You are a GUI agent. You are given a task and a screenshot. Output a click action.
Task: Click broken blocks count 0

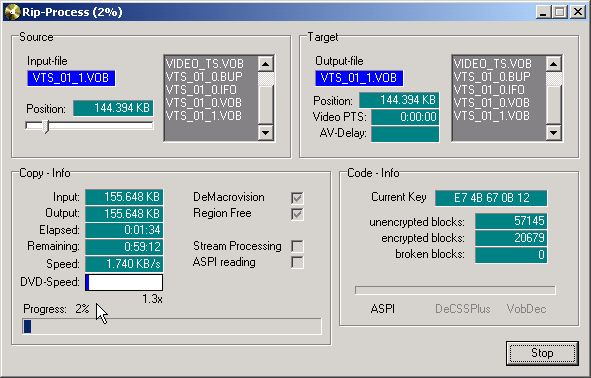(x=511, y=255)
